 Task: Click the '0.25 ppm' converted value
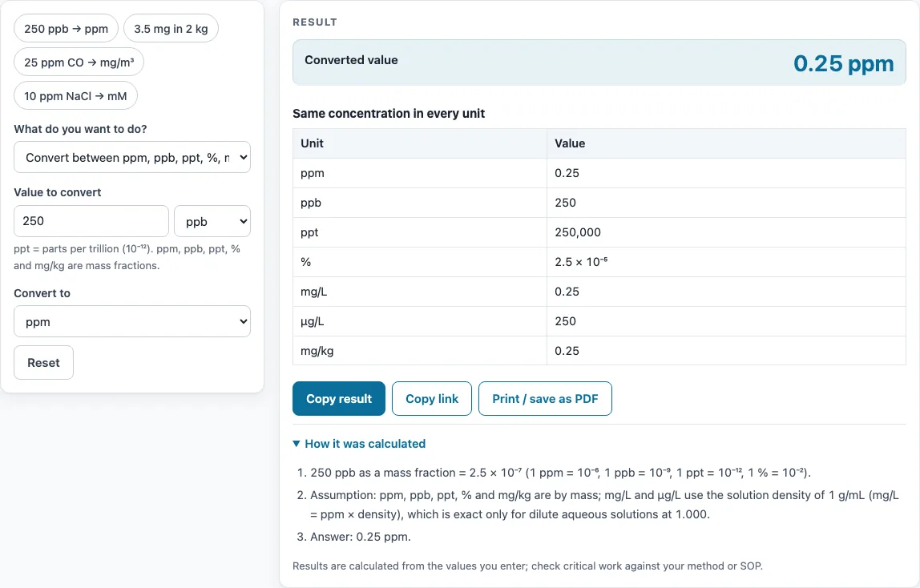click(843, 63)
